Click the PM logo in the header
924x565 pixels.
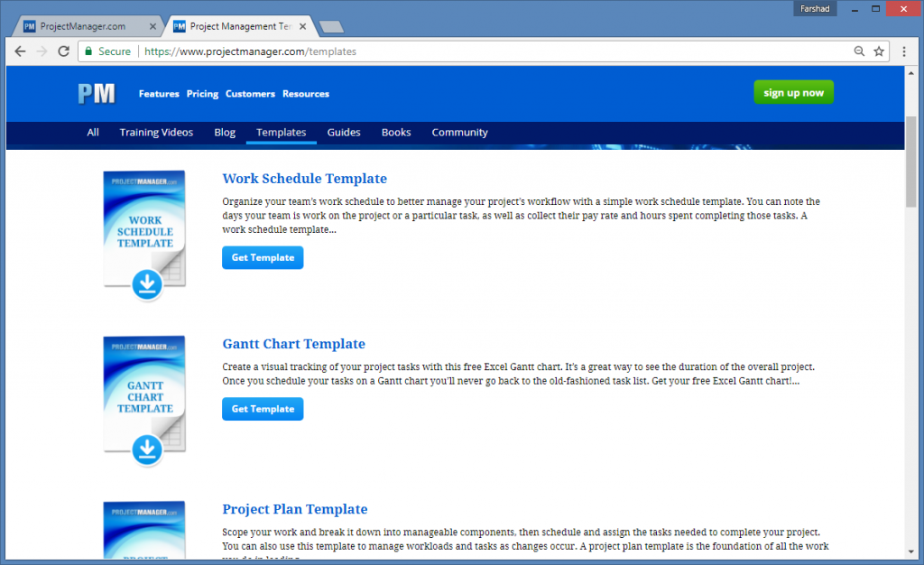pos(97,93)
